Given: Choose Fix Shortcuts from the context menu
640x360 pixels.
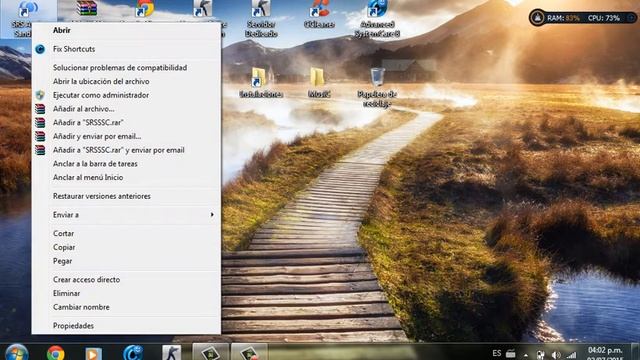Looking at the screenshot, I should [x=126, y=49].
